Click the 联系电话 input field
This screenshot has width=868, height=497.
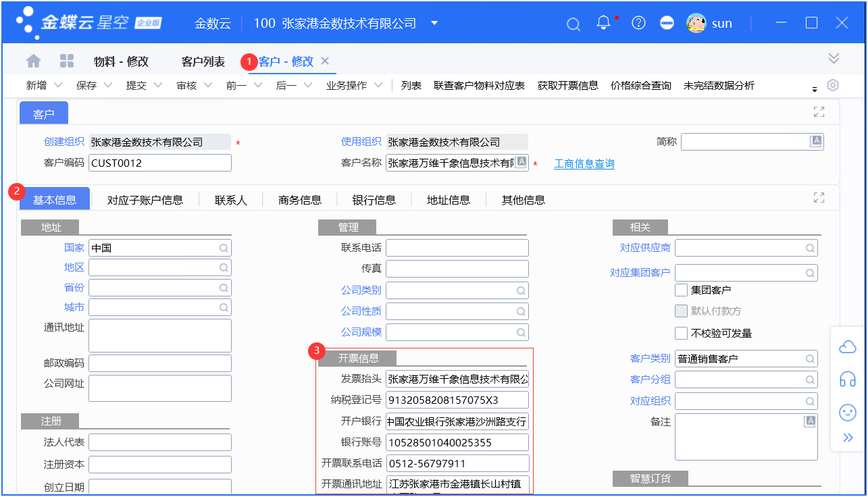pos(457,248)
